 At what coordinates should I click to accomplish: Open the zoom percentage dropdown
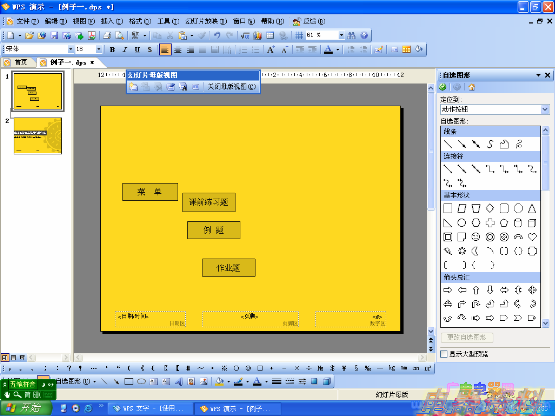341,35
